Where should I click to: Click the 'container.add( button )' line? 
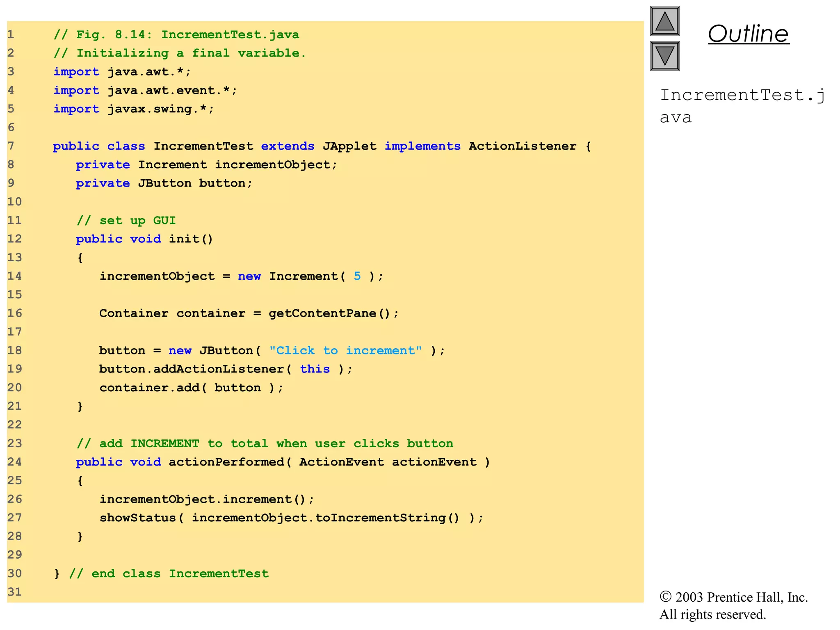191,388
